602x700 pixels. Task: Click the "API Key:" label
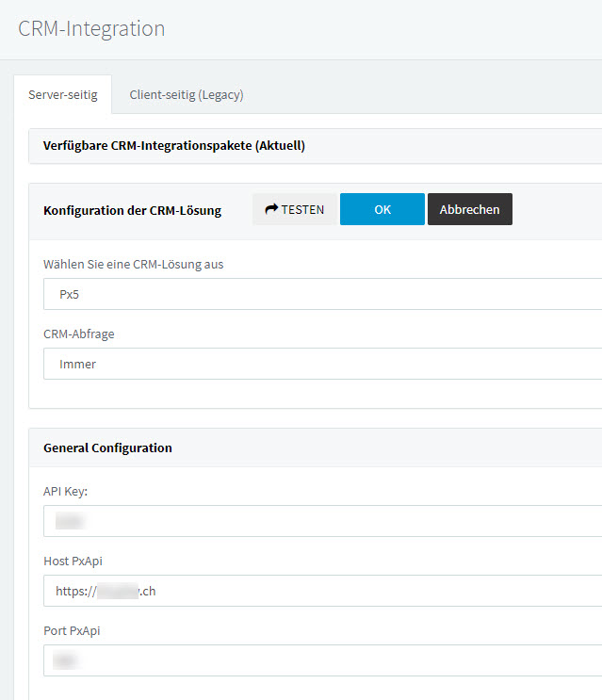(x=65, y=491)
